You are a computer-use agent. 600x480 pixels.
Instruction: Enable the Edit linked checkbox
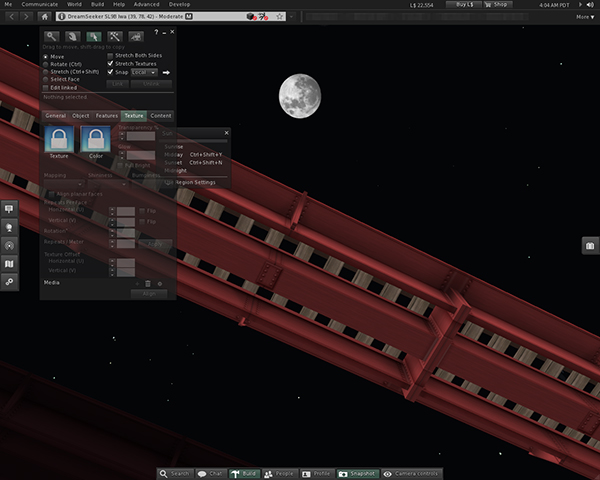coord(46,88)
